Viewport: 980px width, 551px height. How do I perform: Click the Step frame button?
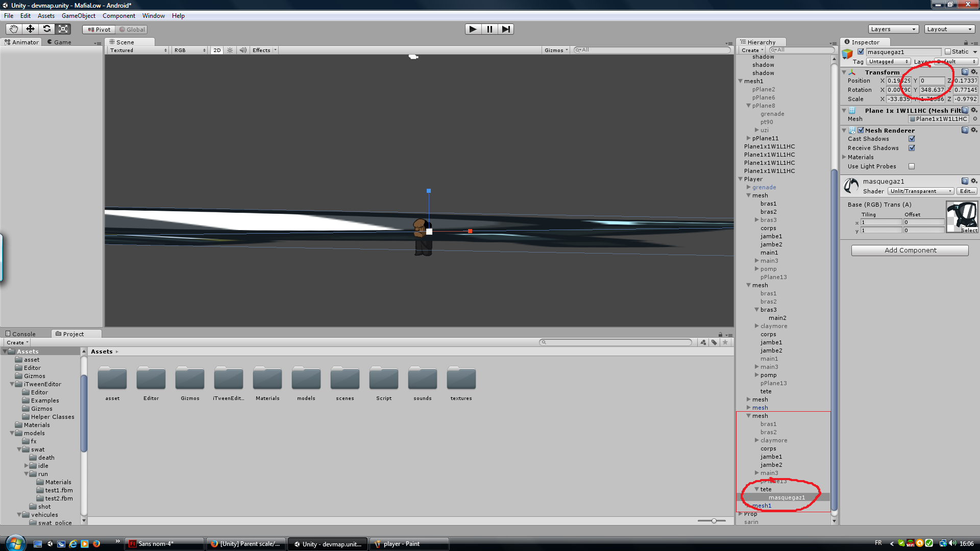coord(506,29)
